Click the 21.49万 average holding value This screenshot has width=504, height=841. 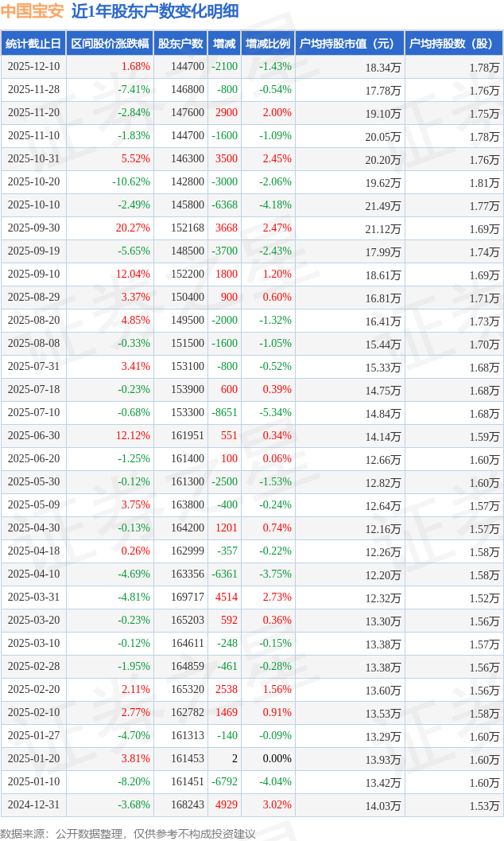(382, 205)
